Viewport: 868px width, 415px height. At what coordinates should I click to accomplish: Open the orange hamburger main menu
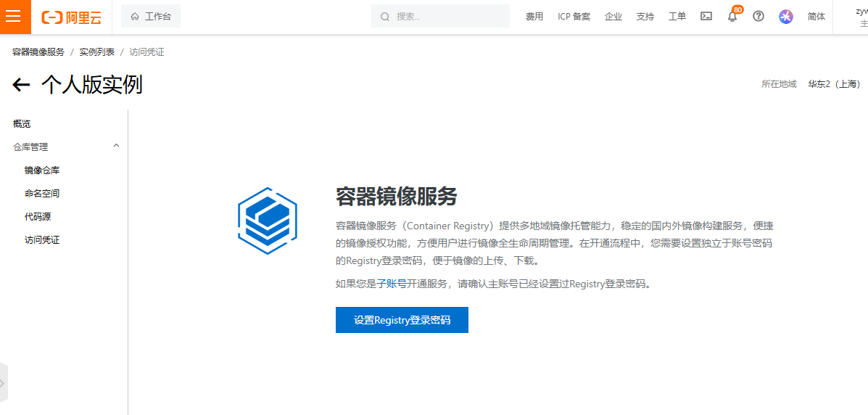(x=13, y=16)
